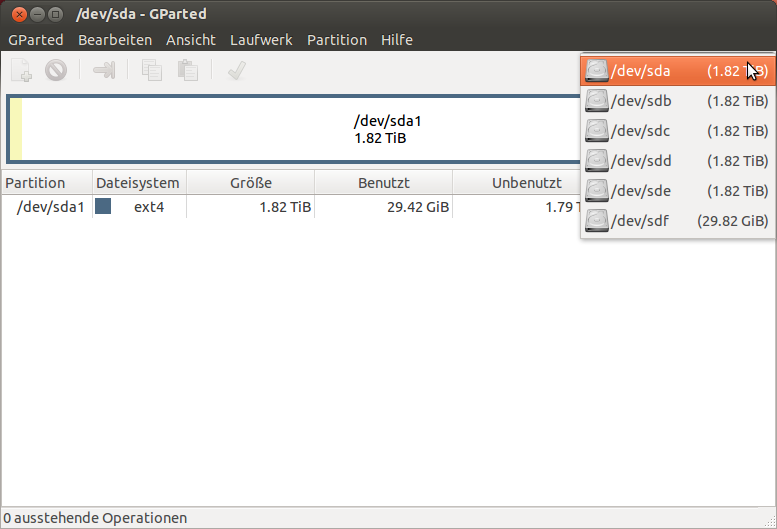Select the /dev/sda1 row in table
The width and height of the screenshot is (777, 529).
coord(291,207)
